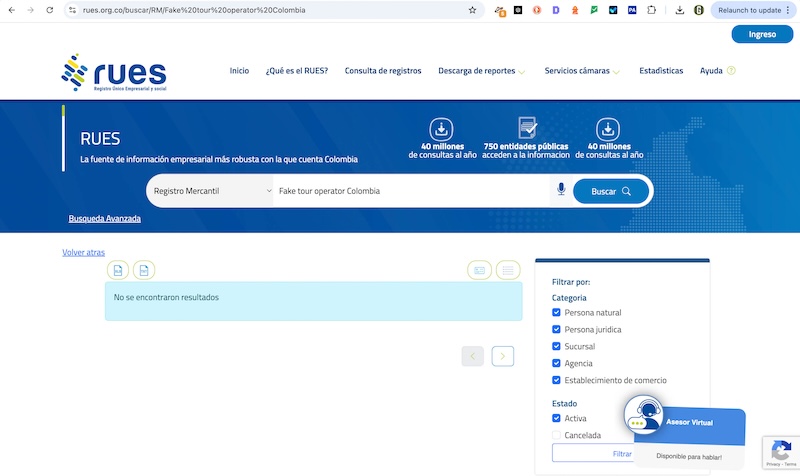Viewport: 800px width, 476px height.
Task: Go back using the browser back arrow
Action: click(12, 10)
